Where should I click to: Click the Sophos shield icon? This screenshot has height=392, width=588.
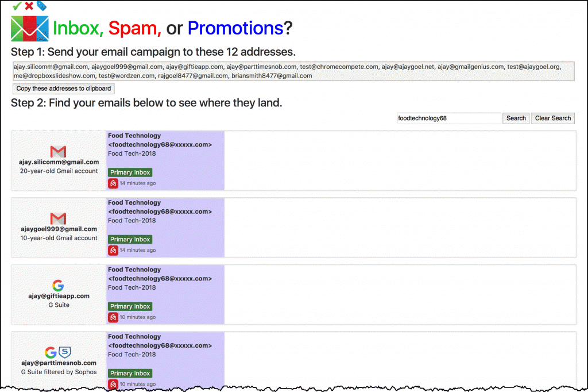tap(65, 352)
